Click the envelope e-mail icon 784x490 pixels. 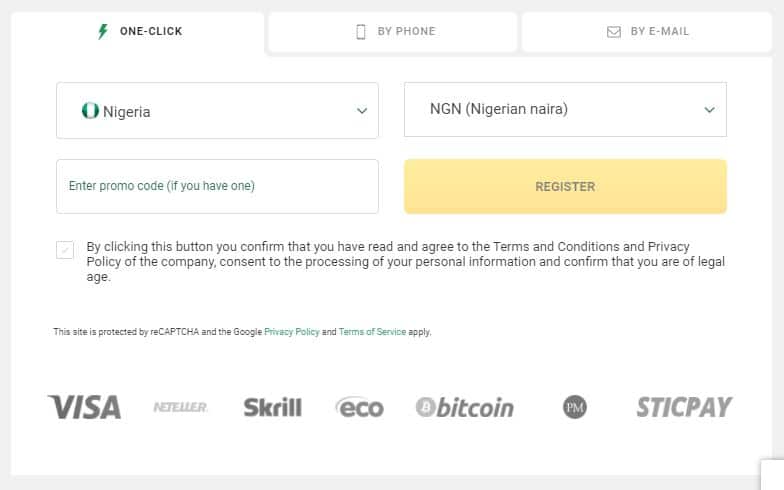click(x=614, y=32)
